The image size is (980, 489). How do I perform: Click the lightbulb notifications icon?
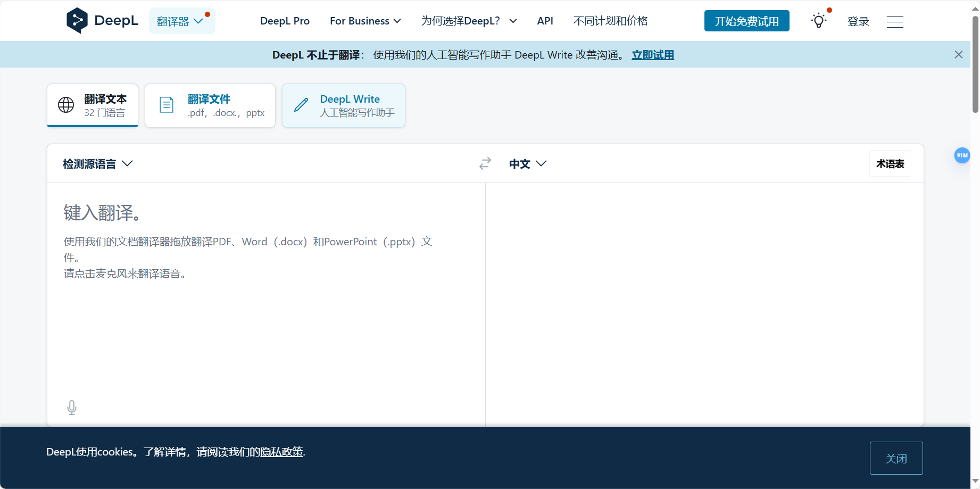[818, 20]
